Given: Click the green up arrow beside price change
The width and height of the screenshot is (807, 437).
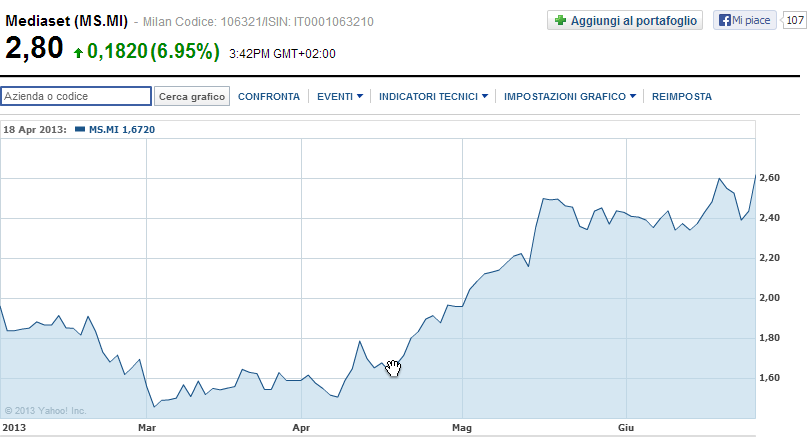Looking at the screenshot, I should tap(78, 52).
